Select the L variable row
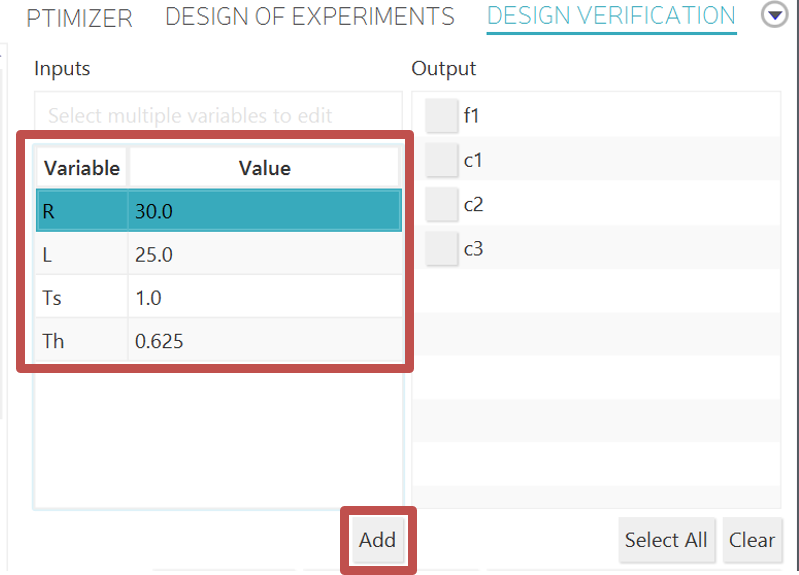The height and width of the screenshot is (575, 799). [82, 255]
